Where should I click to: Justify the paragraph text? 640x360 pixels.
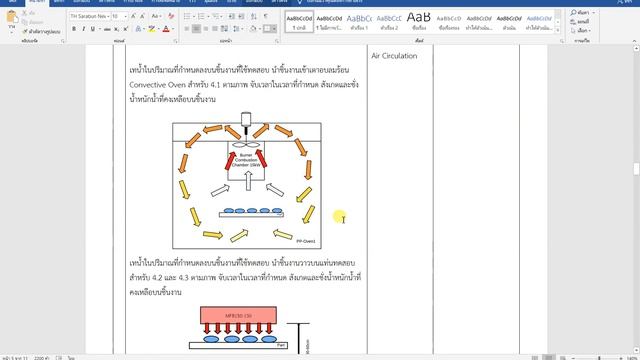point(215,29)
